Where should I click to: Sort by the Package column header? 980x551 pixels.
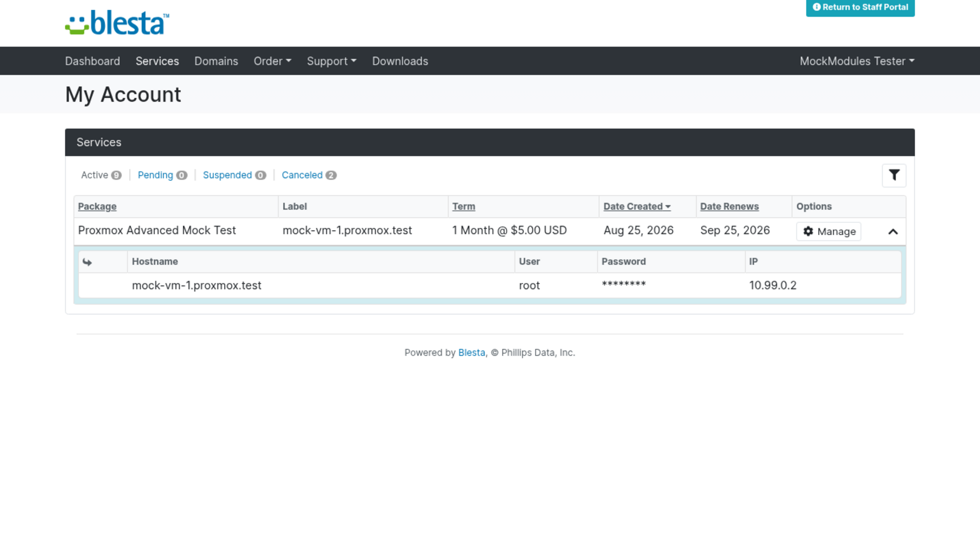(x=97, y=207)
